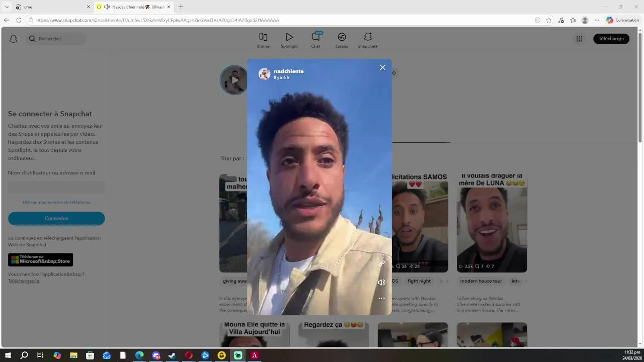This screenshot has height=362, width=644.
Task: Open the Stories tab
Action: coord(263,40)
